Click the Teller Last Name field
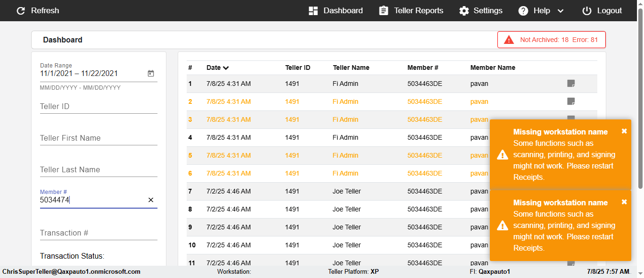The height and width of the screenshot is (278, 644). (x=98, y=170)
